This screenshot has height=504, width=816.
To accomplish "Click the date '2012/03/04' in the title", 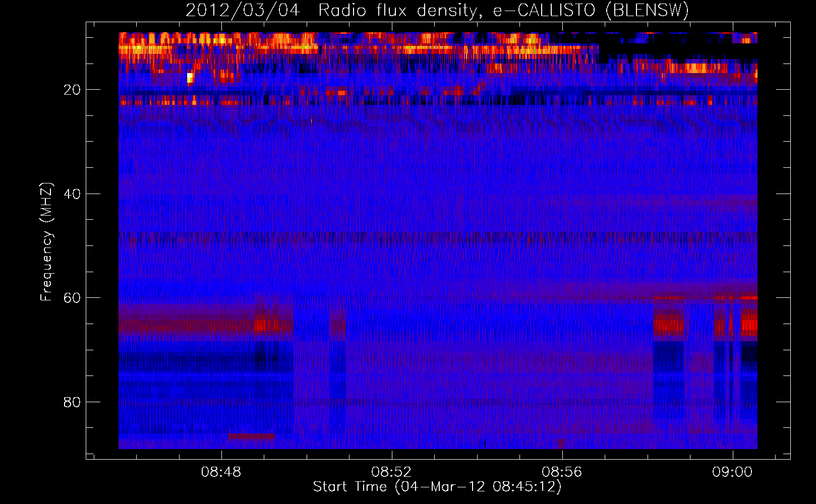I will point(243,11).
